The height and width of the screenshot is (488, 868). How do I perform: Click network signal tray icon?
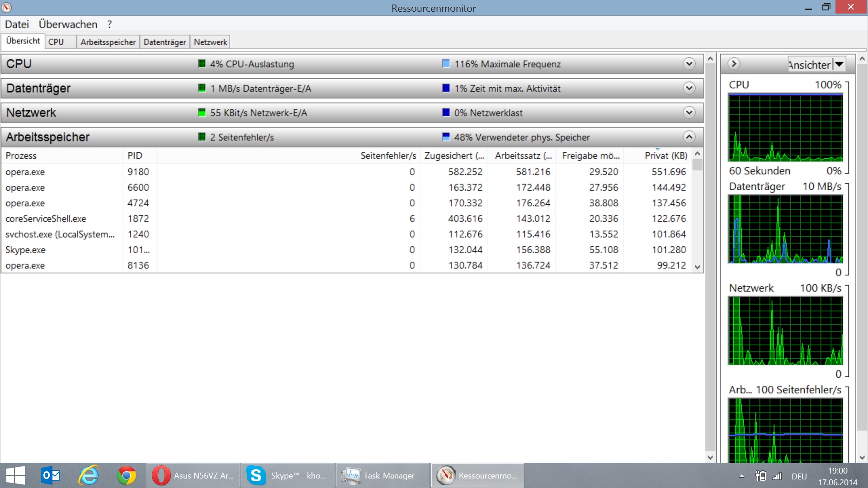777,476
